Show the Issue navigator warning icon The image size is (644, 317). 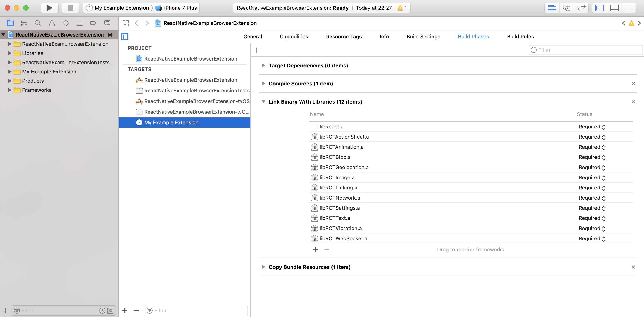[52, 23]
